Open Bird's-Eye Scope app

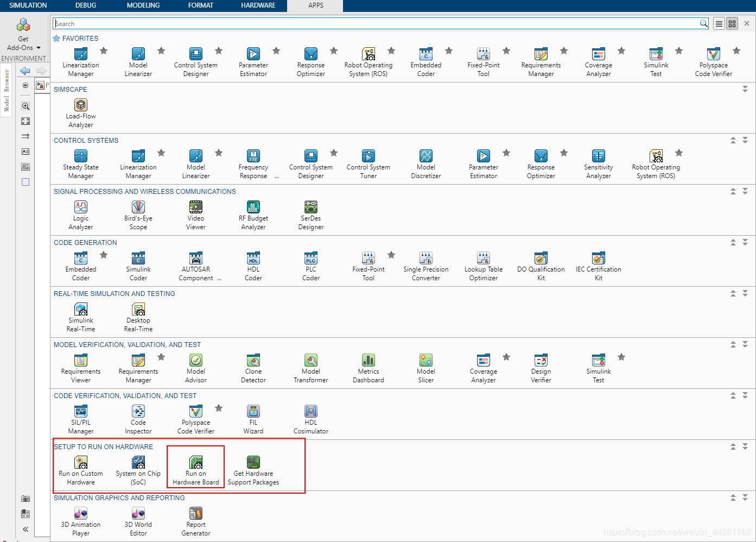coord(138,215)
